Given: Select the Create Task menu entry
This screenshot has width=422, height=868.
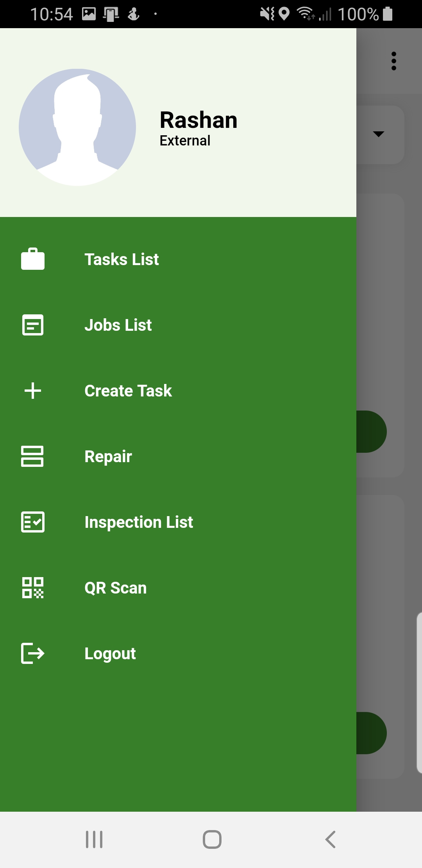Looking at the screenshot, I should click(128, 391).
